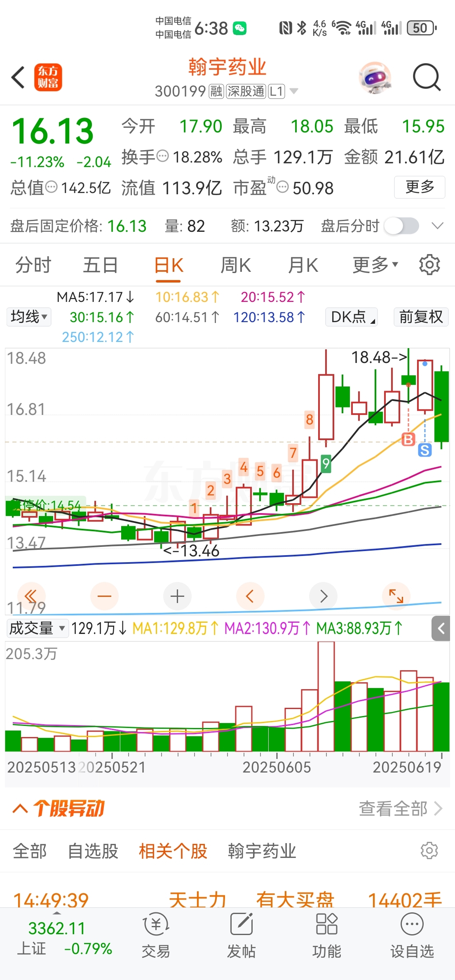Viewport: 455px width, 980px height.
Task: Tap the 深股通 tag
Action: (246, 91)
